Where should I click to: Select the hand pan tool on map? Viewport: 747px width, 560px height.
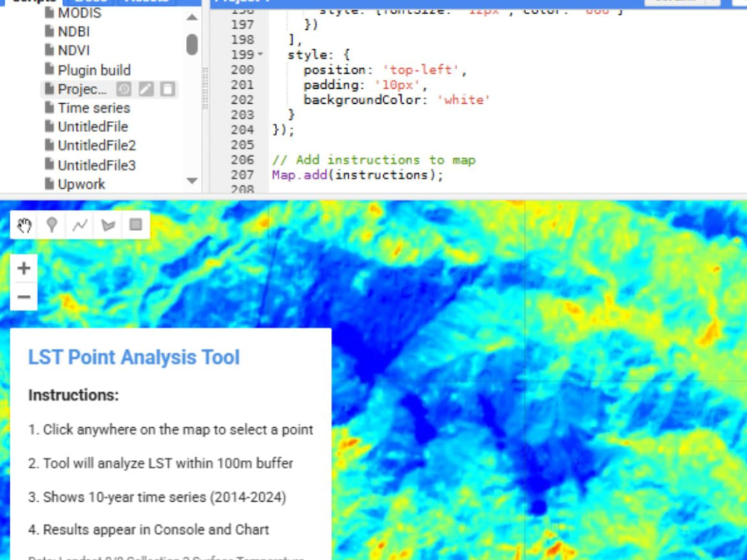[x=24, y=225]
